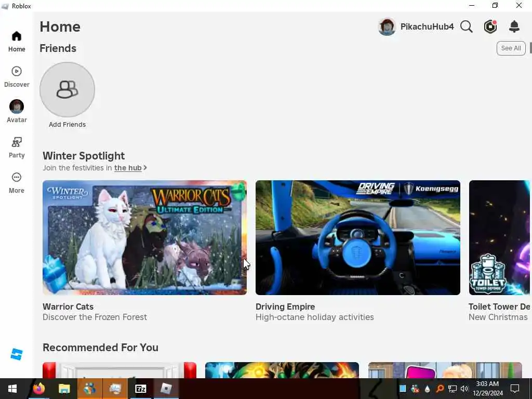The width and height of the screenshot is (532, 399).
Task: Open the Home sidebar icon
Action: (x=16, y=36)
